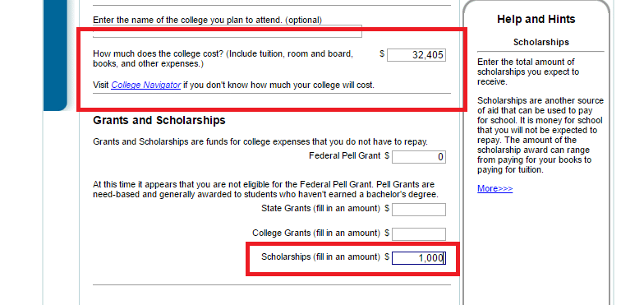This screenshot has height=305, width=644.
Task: Click the Federal Pell Grant amount field
Action: pyautogui.click(x=419, y=156)
